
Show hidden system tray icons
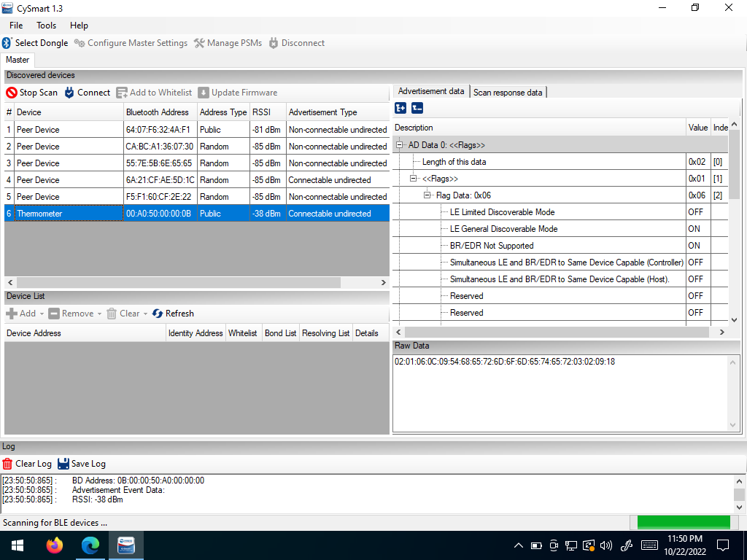pyautogui.click(x=519, y=545)
